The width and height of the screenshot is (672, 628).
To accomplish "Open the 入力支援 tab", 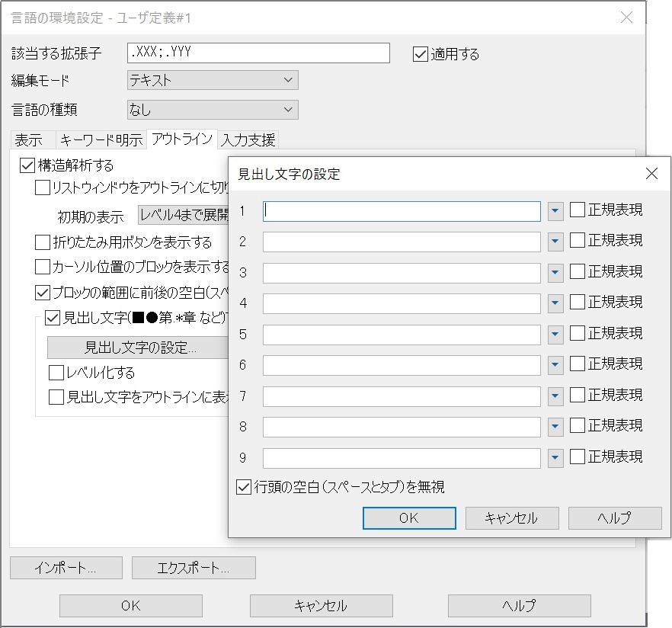I will click(248, 140).
